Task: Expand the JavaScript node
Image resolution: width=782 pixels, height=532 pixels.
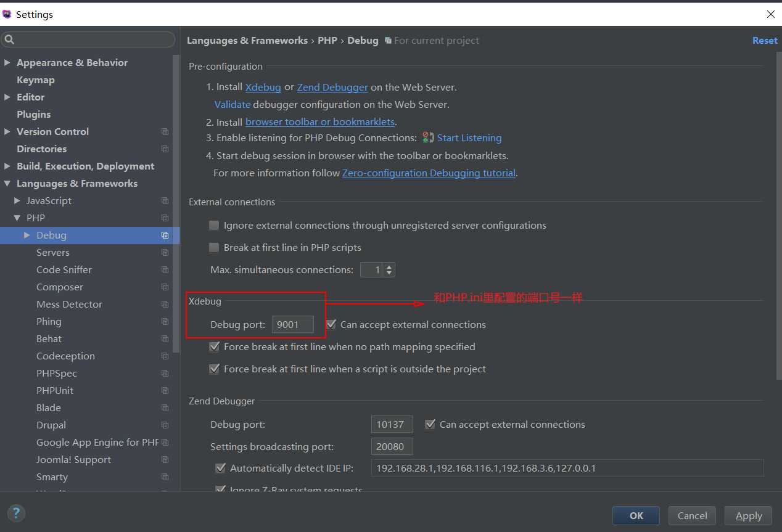Action: click(x=17, y=200)
